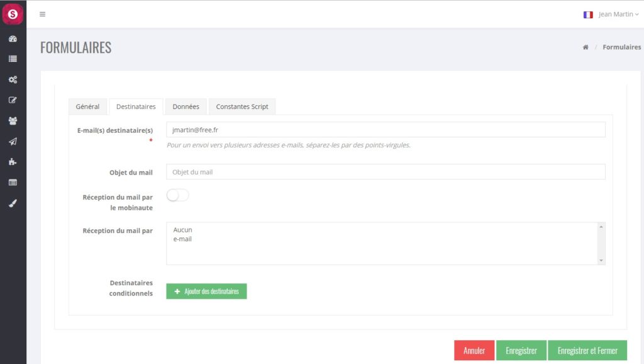Toggle the hamburger menu icon
644x364 pixels.
pyautogui.click(x=42, y=14)
